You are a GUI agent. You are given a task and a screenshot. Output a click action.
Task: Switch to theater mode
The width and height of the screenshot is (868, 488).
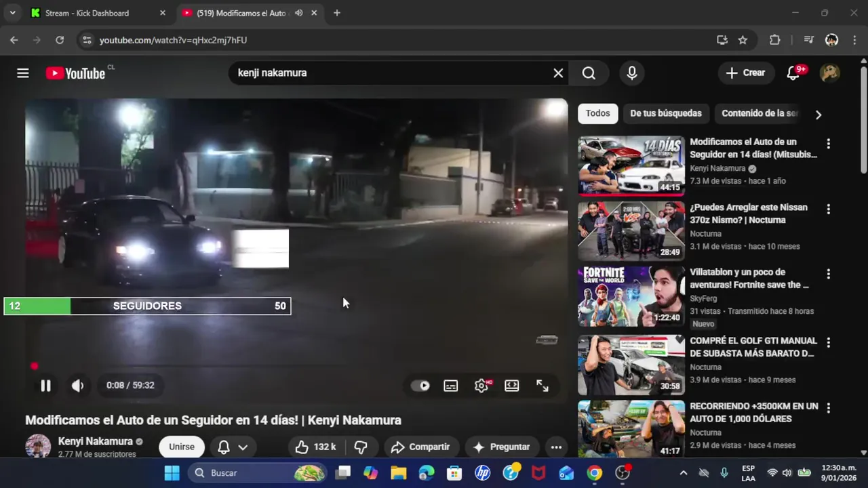(512, 386)
